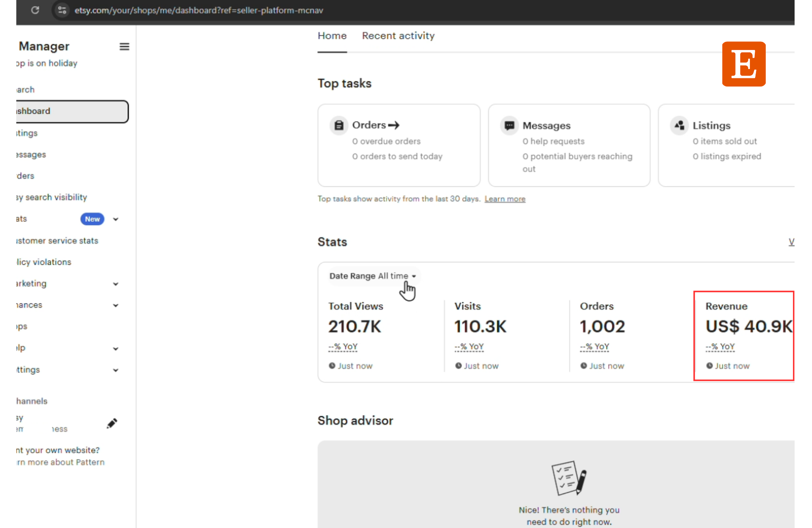Switch to the Recent activity tab

[x=398, y=36]
